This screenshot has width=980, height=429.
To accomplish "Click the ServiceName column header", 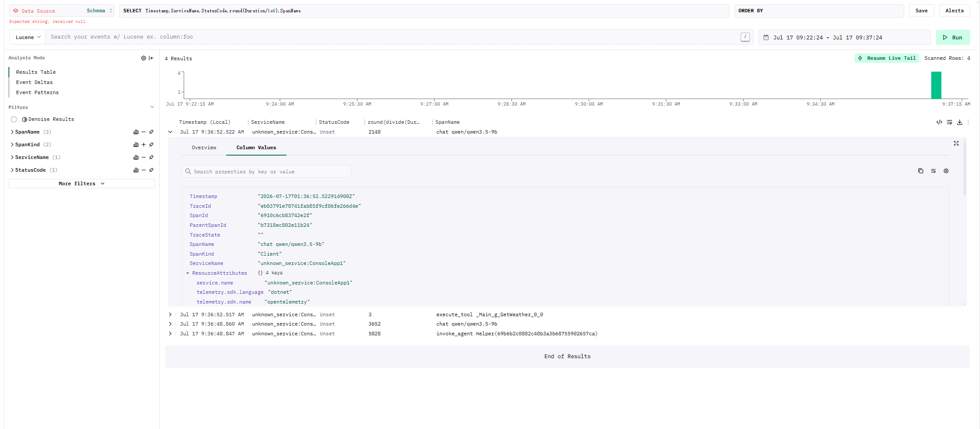I will pos(268,123).
